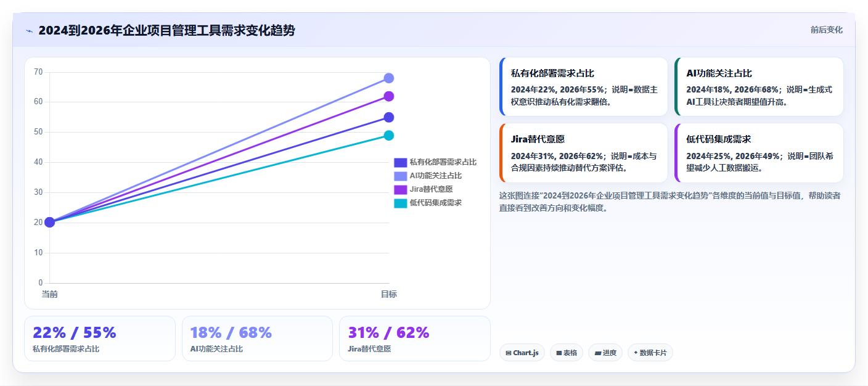Click the shared starting point at 当前
Image resolution: width=868 pixels, height=386 pixels.
(50, 222)
